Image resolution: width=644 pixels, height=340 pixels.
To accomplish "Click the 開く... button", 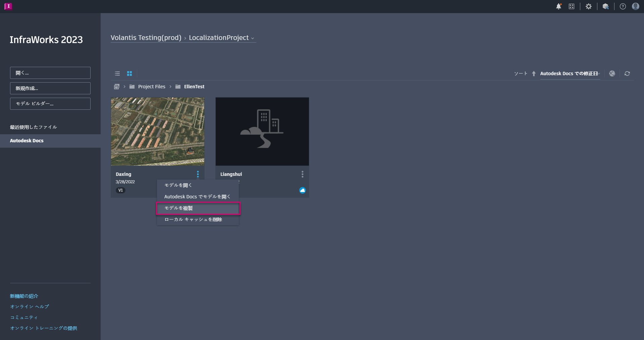I will tap(50, 73).
